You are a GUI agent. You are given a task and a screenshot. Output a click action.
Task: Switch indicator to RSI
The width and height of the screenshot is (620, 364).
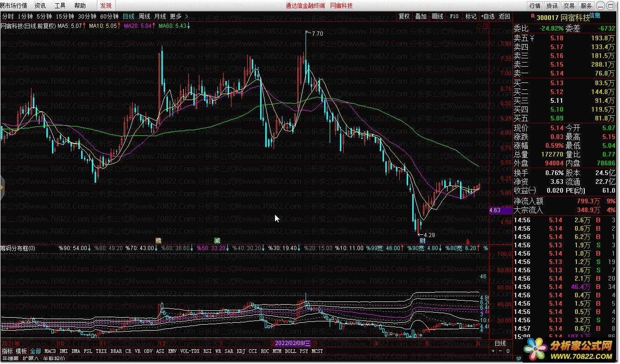[x=207, y=351]
